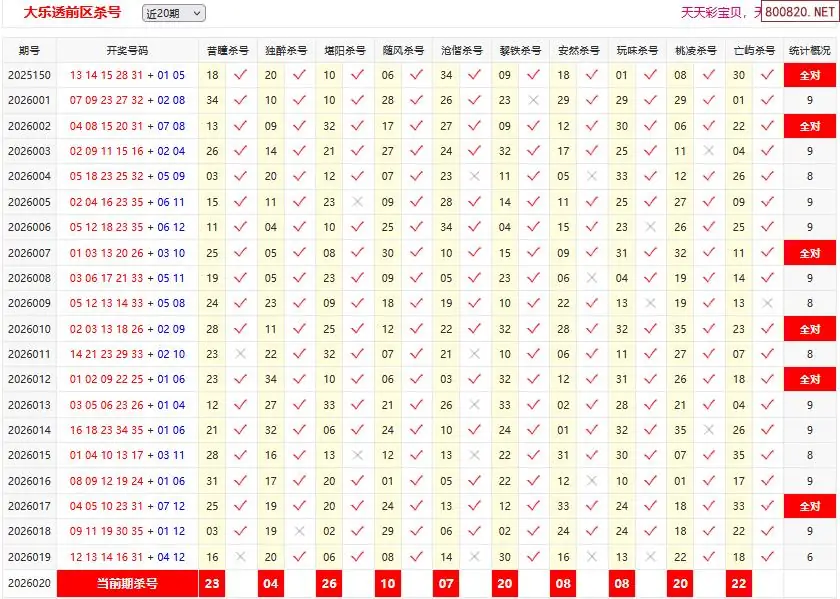840x599 pixels.
Task: Click red prediction number 23 for period 2026020
Action: tap(212, 583)
